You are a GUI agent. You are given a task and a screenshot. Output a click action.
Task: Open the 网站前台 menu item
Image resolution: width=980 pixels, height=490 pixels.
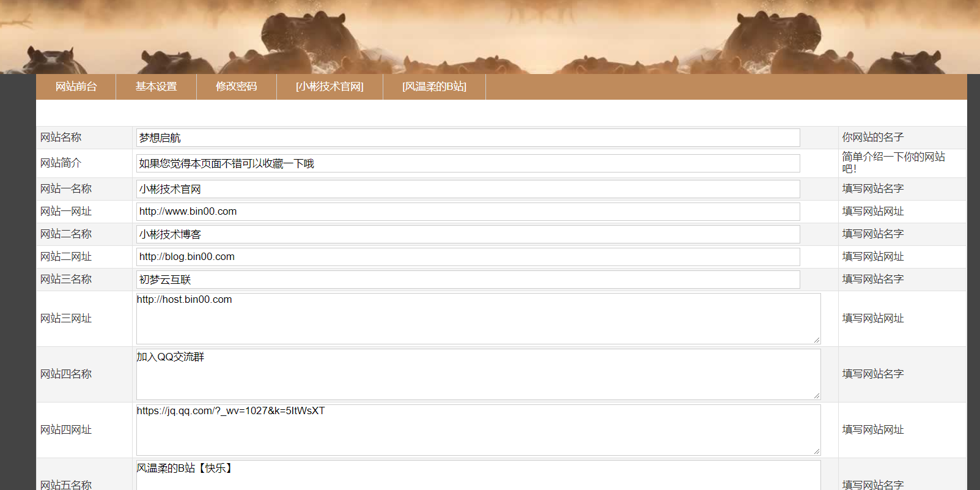pyautogui.click(x=76, y=87)
